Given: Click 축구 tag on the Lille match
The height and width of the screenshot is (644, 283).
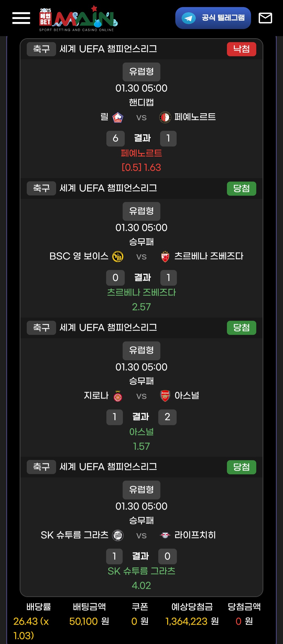Looking at the screenshot, I should point(41,49).
